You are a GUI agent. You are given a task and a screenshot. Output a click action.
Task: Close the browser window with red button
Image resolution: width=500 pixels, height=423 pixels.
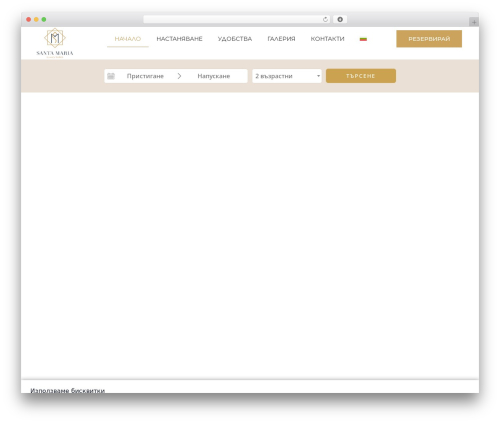coord(29,19)
